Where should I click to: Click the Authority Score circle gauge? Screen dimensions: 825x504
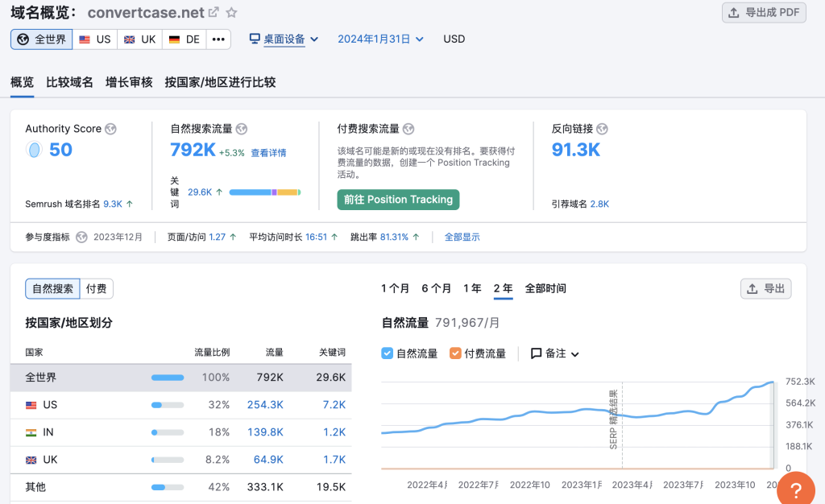tap(34, 150)
